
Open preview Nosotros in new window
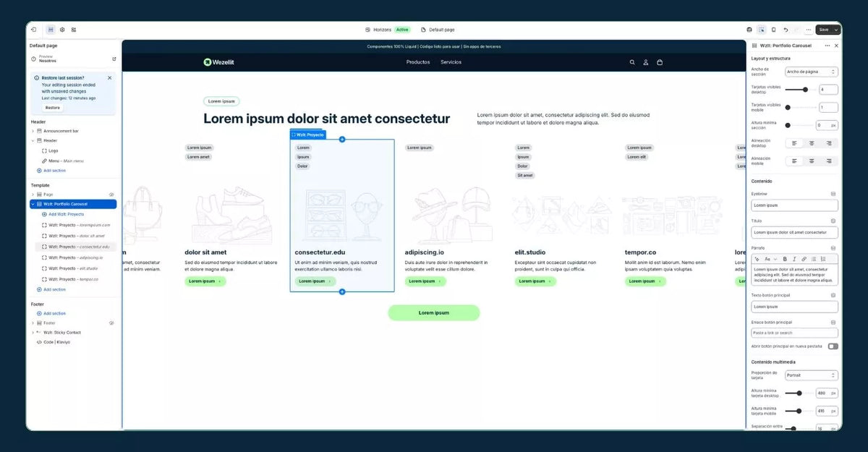114,59
